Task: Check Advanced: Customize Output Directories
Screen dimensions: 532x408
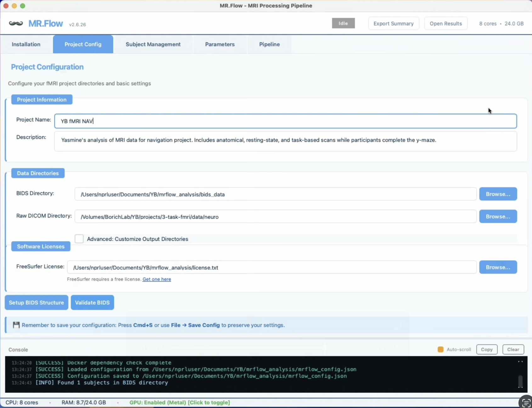Action: coord(79,239)
